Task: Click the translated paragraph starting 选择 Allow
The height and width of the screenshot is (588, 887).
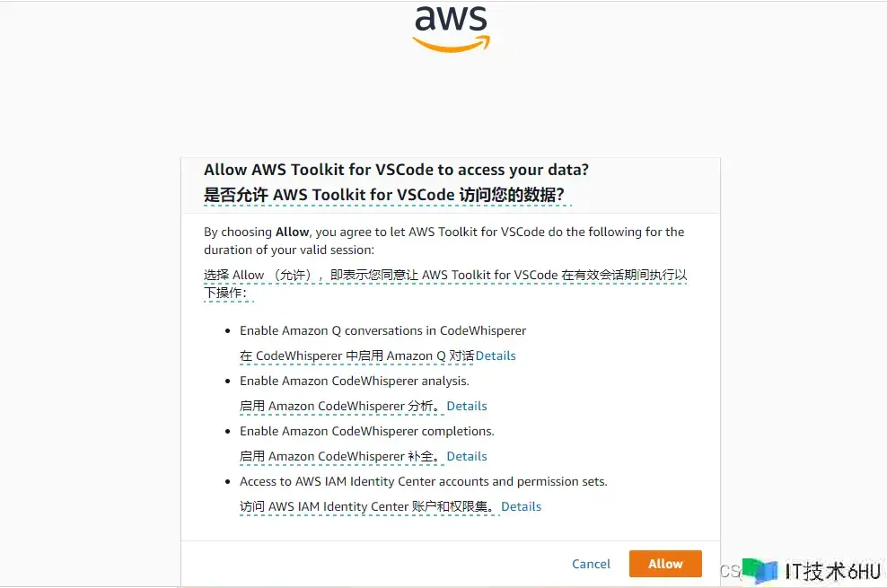Action: coord(445,284)
